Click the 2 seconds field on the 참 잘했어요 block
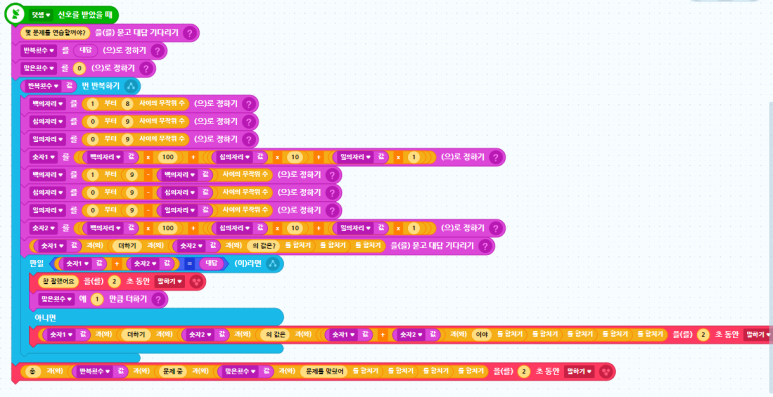773x397 pixels. [x=114, y=282]
